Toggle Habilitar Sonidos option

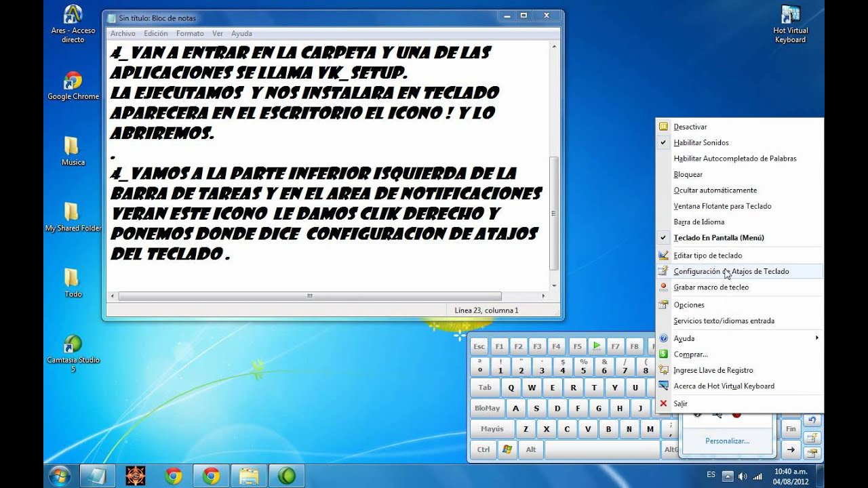pos(739,142)
